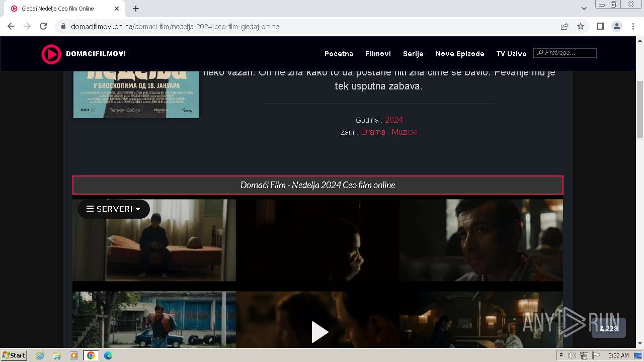Viewport: 644px width, 362px height.
Task: Click the share page icon in address bar
Action: tap(565, 26)
